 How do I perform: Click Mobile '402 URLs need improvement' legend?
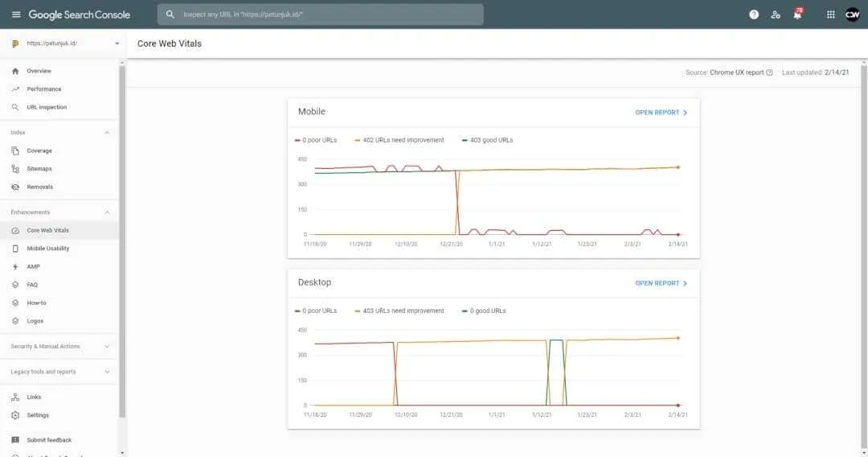(x=399, y=140)
